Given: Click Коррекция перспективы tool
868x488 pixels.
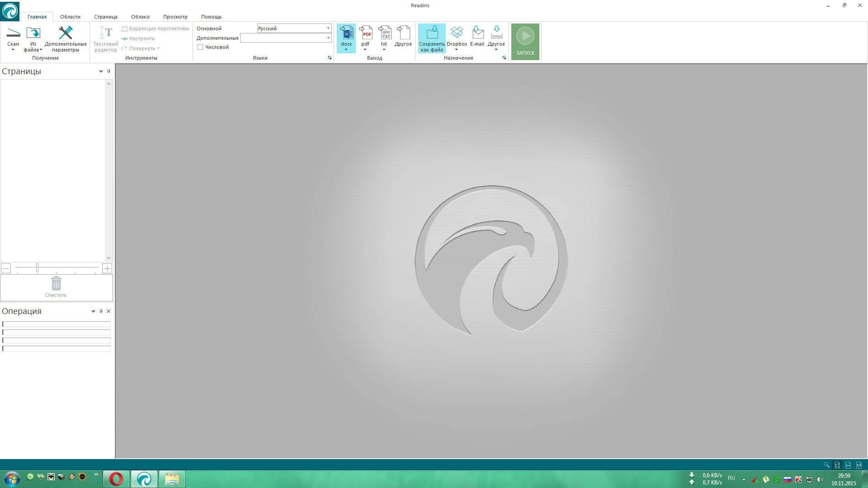Looking at the screenshot, I should point(155,28).
